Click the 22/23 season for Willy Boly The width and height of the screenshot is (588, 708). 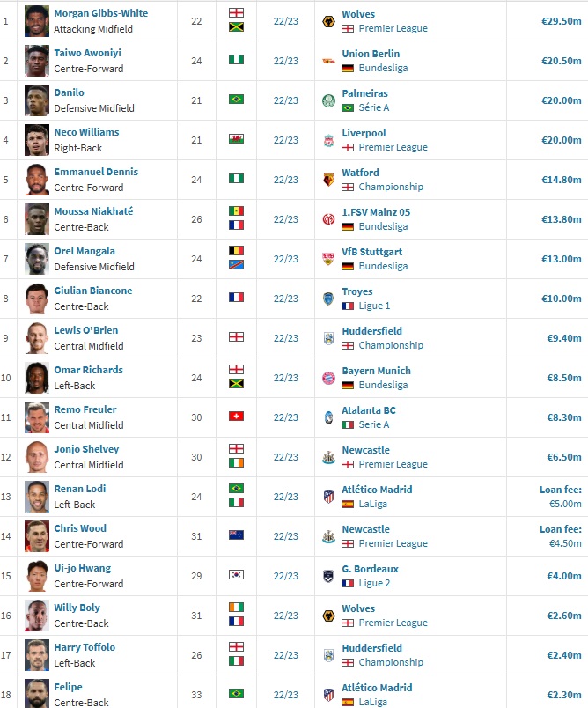(286, 616)
